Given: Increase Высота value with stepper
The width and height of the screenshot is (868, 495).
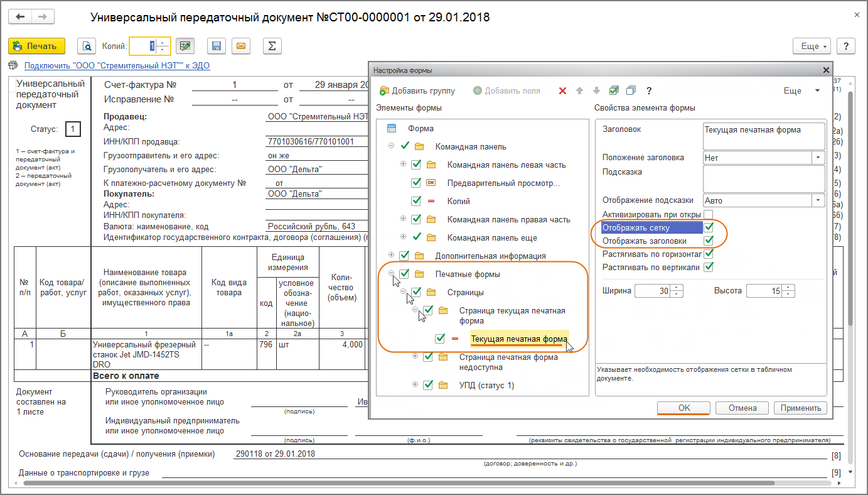Looking at the screenshot, I should point(789,288).
